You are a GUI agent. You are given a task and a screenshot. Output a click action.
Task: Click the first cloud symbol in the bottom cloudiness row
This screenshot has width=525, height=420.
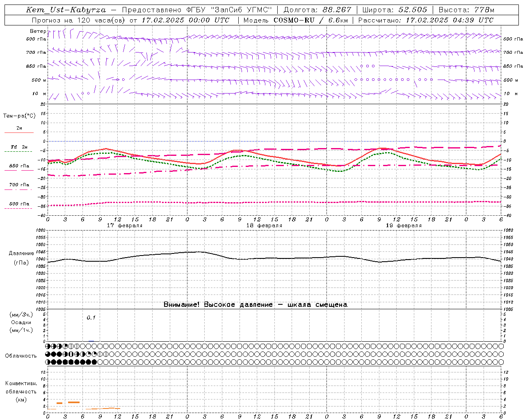point(48,362)
